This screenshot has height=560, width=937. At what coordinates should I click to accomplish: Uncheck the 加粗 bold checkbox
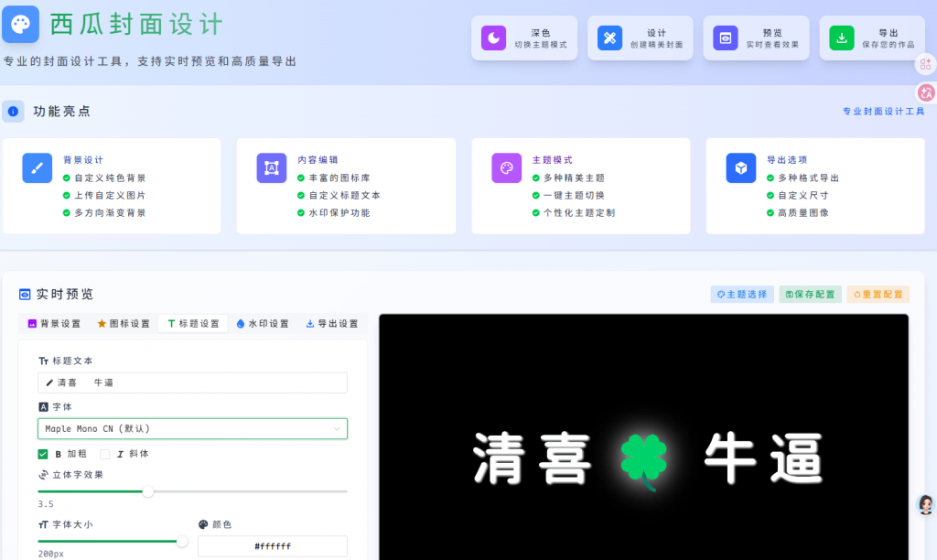coord(43,454)
